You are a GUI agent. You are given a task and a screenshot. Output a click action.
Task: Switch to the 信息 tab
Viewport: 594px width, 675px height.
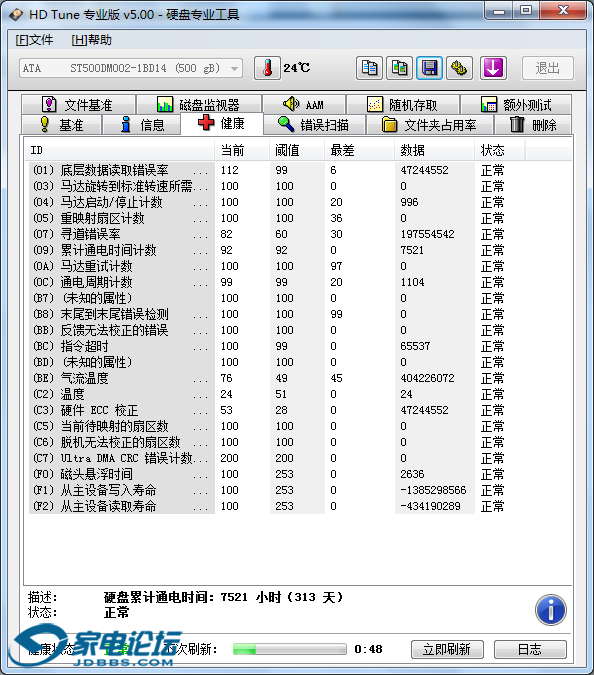pyautogui.click(x=141, y=125)
